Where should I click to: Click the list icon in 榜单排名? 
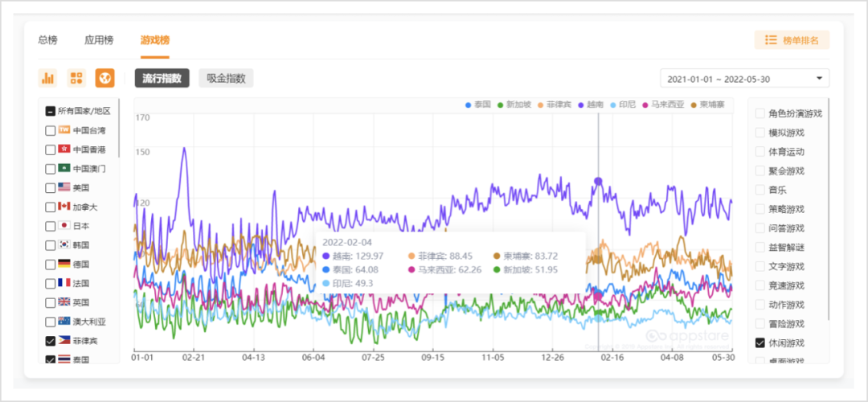[771, 40]
